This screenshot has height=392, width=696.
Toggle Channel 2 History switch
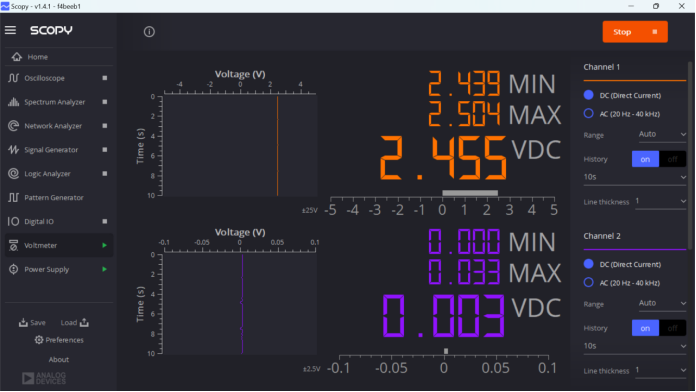(659, 328)
